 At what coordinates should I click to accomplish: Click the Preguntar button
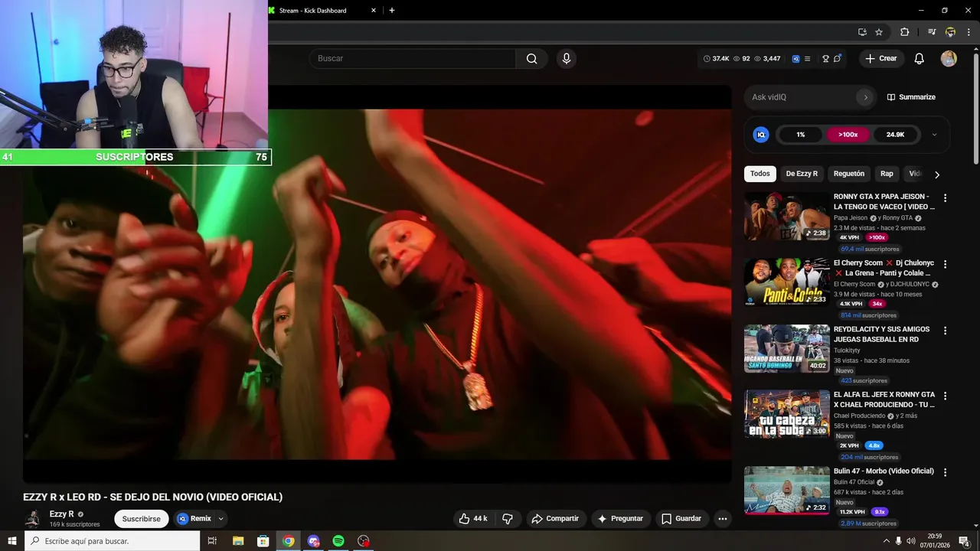tap(621, 519)
